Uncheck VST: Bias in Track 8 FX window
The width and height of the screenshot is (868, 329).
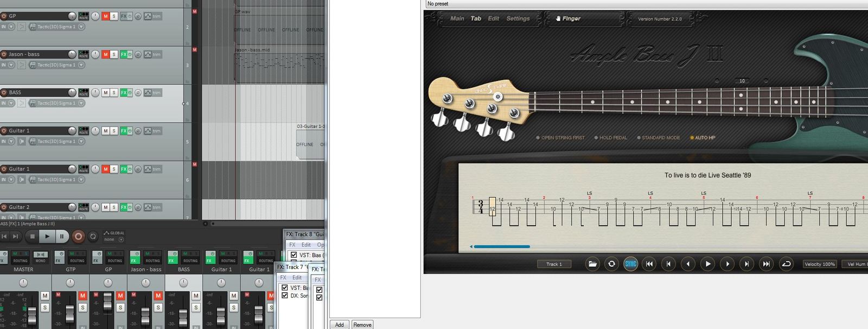[x=293, y=255]
